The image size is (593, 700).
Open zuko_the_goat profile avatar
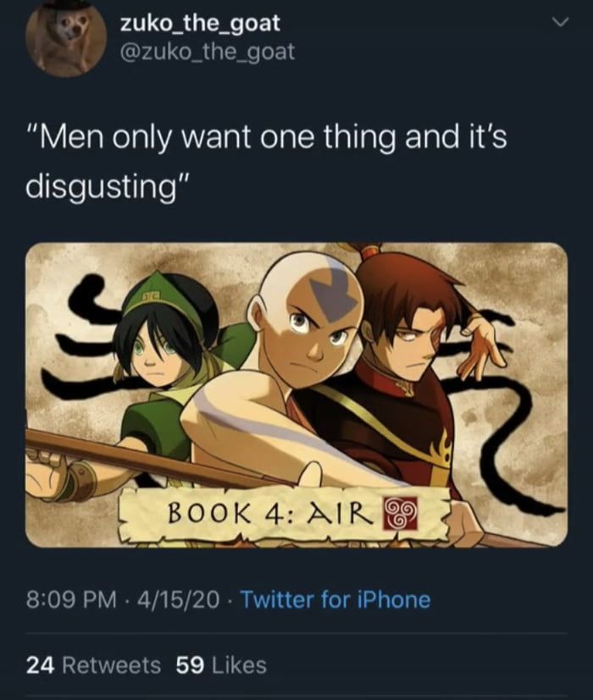[66, 38]
